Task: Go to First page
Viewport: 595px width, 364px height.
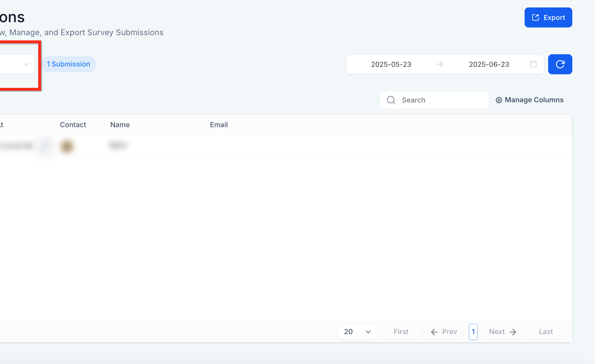Action: [x=401, y=332]
